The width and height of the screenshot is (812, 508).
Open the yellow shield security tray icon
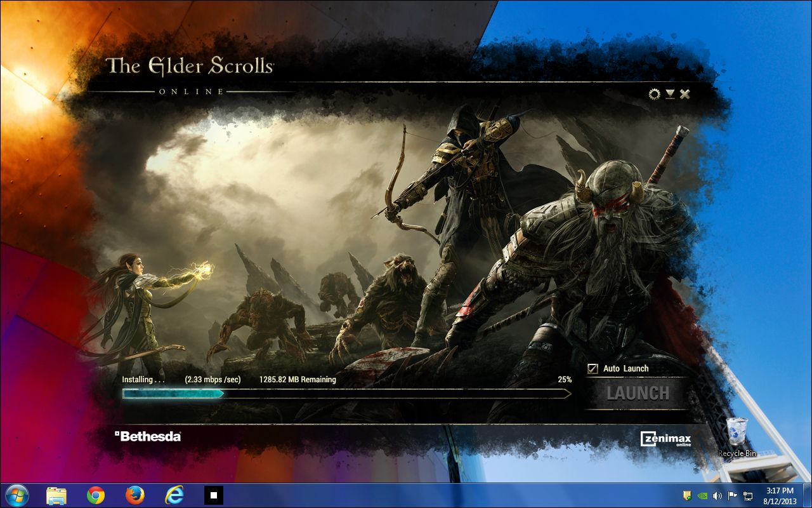[687, 495]
